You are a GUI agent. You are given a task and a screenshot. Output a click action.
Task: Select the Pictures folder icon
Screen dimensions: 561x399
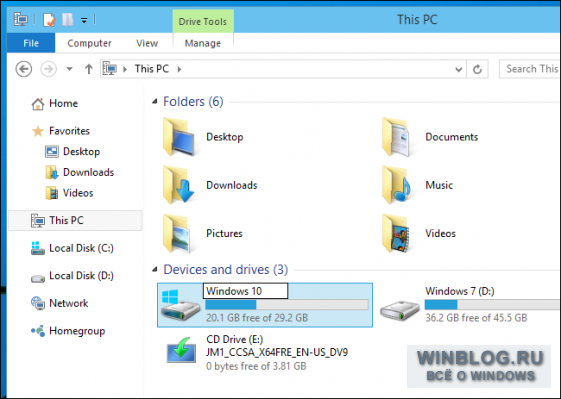[177, 233]
